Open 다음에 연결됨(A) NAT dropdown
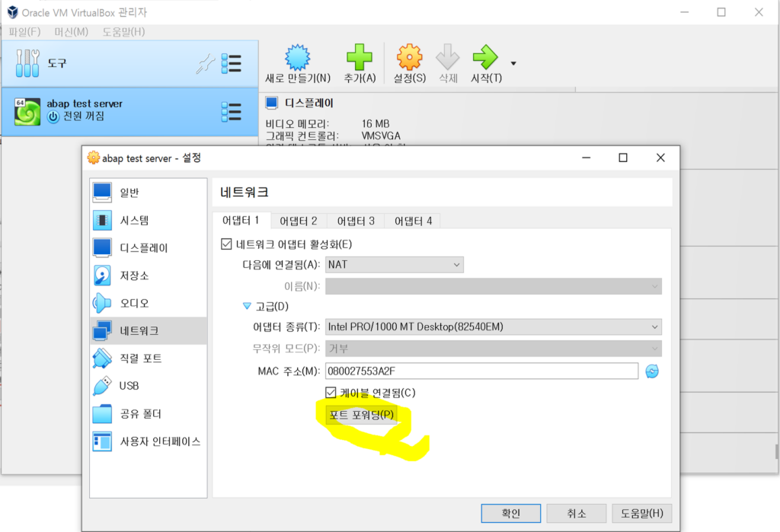This screenshot has height=532, width=780. [x=395, y=265]
